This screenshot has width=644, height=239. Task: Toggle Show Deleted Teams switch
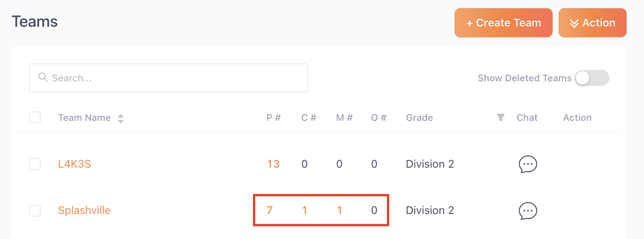592,78
